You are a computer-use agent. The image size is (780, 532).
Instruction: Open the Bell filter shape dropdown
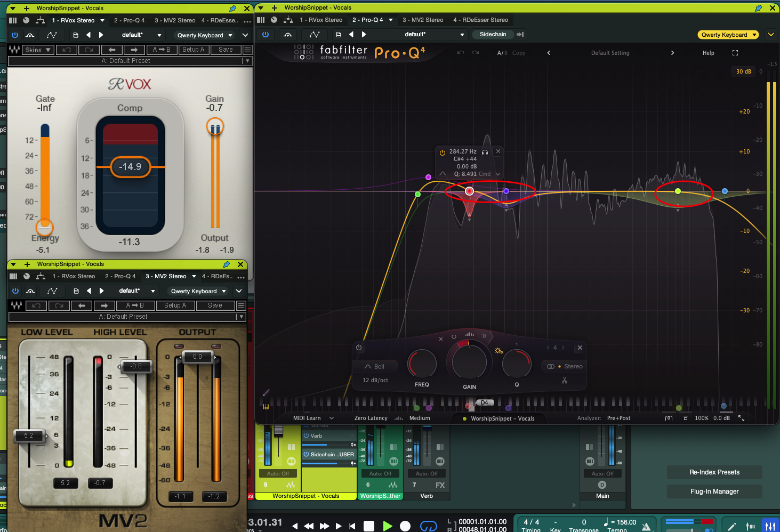coord(375,366)
